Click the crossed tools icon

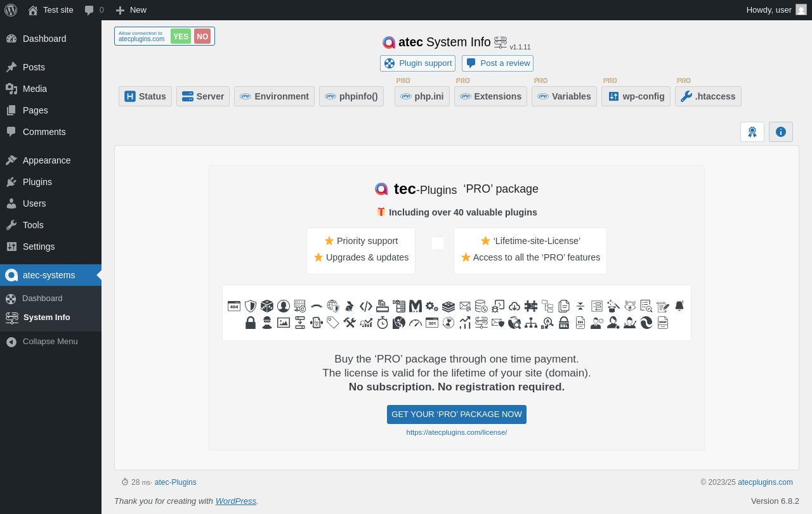pos(350,323)
